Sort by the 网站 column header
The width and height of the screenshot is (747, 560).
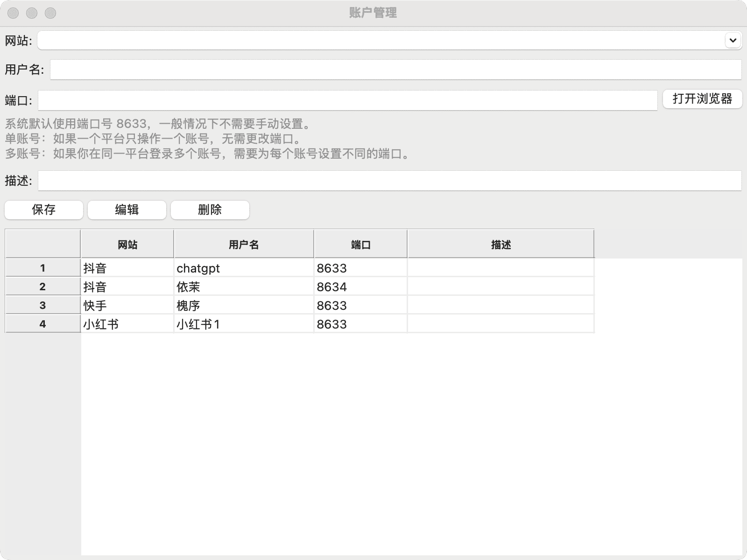(127, 244)
